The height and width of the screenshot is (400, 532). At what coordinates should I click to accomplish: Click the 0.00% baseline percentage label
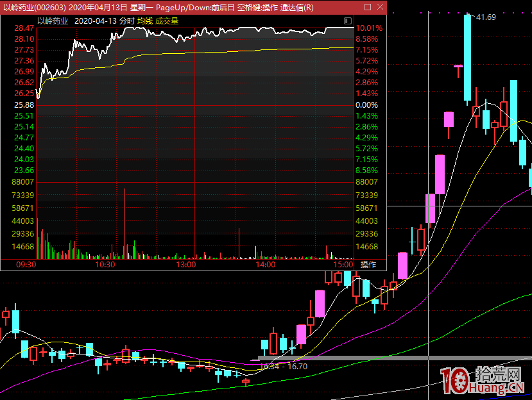[367, 105]
